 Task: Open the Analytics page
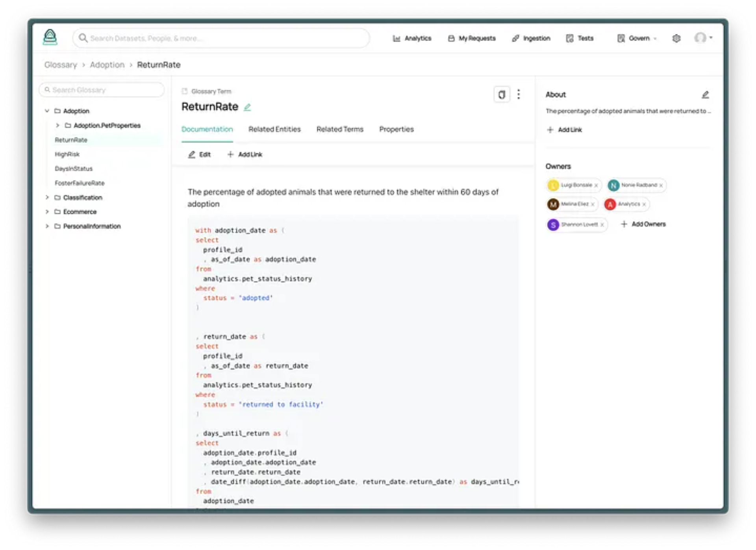tap(412, 38)
